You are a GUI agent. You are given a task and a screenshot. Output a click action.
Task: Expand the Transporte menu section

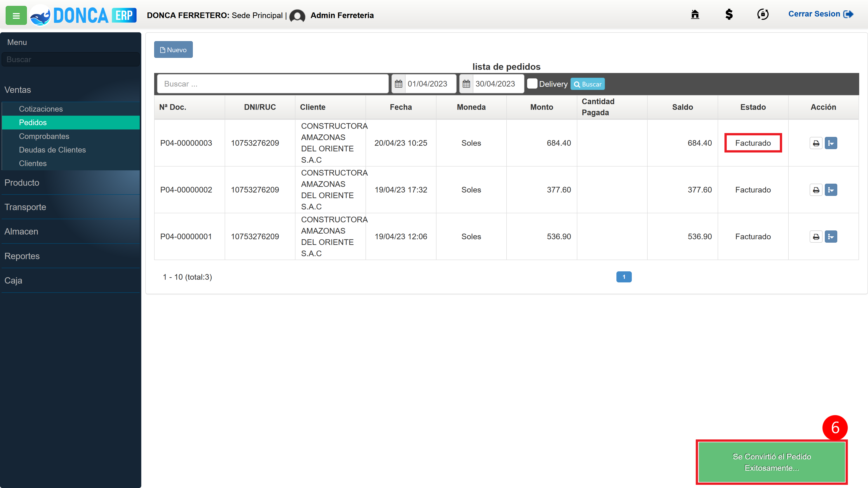coord(71,207)
